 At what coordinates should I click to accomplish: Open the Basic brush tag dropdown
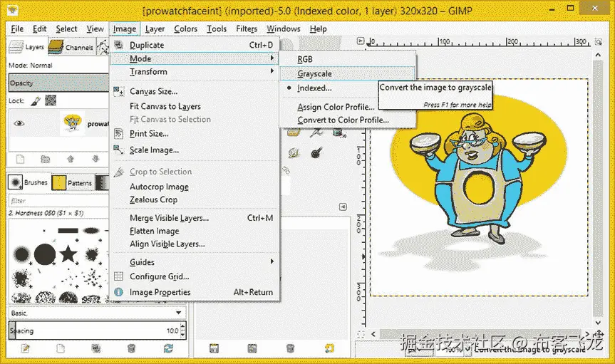(178, 313)
